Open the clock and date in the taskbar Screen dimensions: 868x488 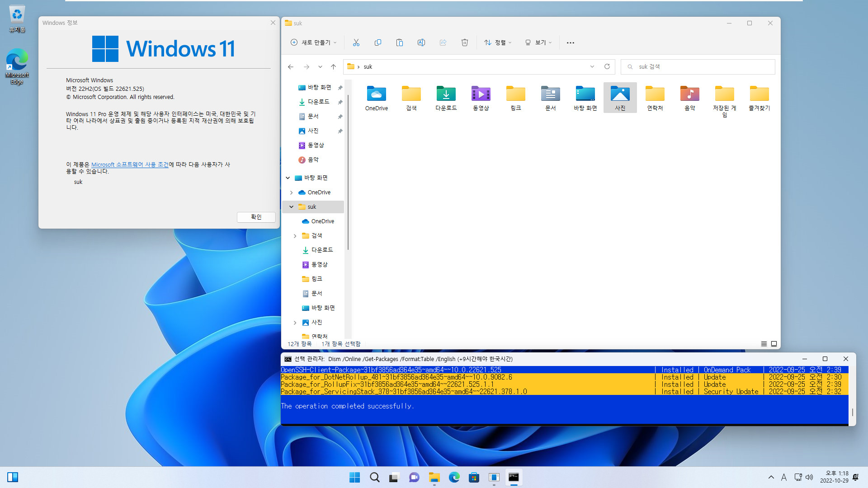point(835,477)
